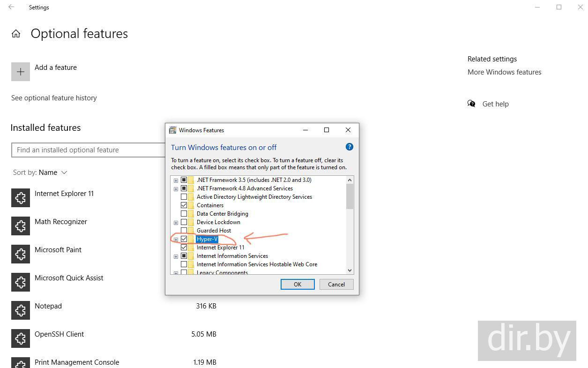Open the Sort by Name dropdown
588x368 pixels.
pos(40,173)
